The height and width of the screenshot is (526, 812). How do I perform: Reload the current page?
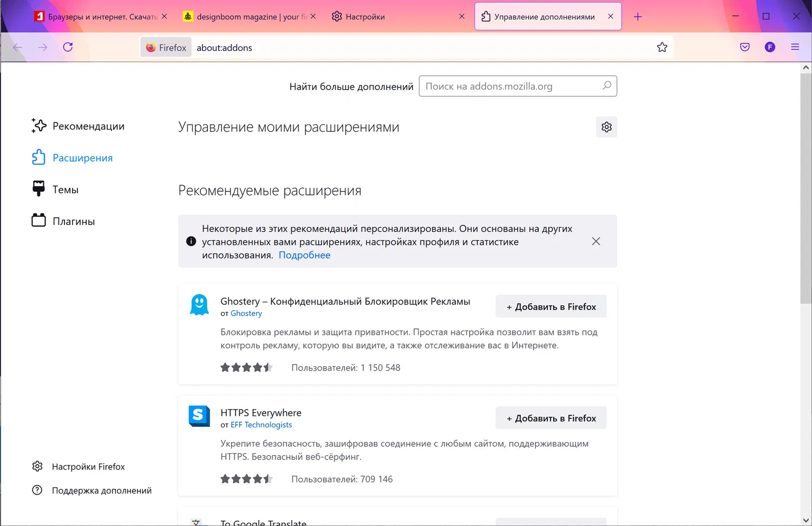click(68, 47)
